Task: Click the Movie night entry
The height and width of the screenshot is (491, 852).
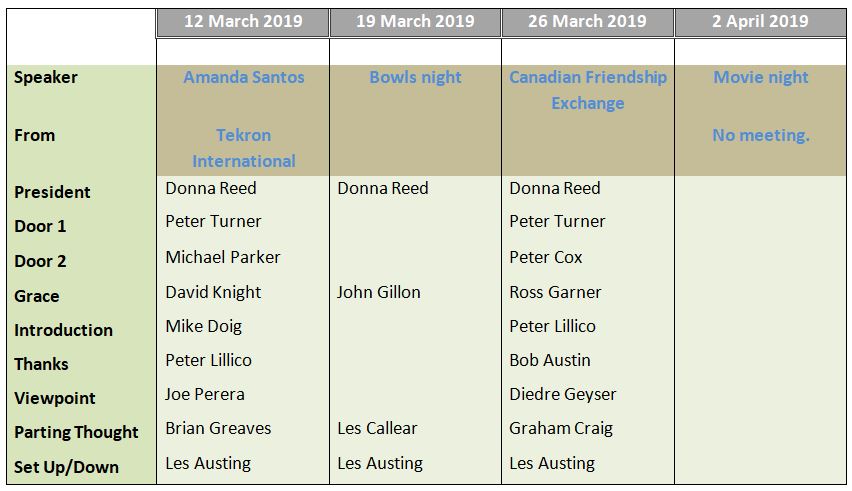Action: (x=761, y=77)
